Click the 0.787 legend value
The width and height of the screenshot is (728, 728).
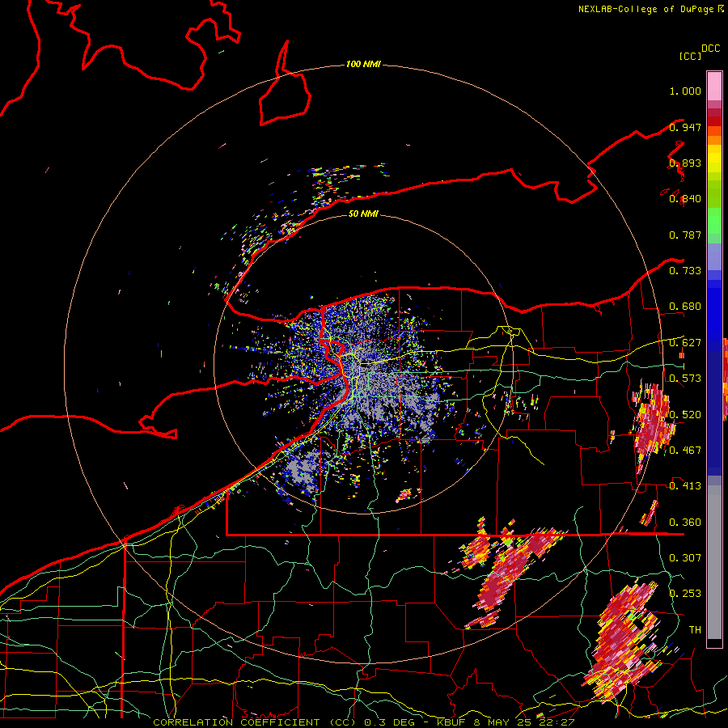tap(685, 235)
